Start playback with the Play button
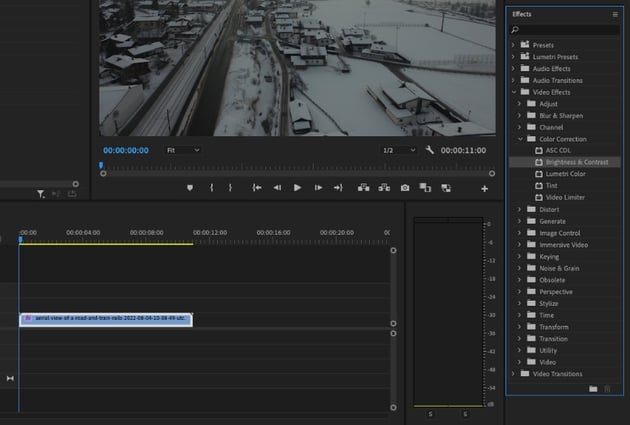The width and height of the screenshot is (630, 425). (x=297, y=188)
